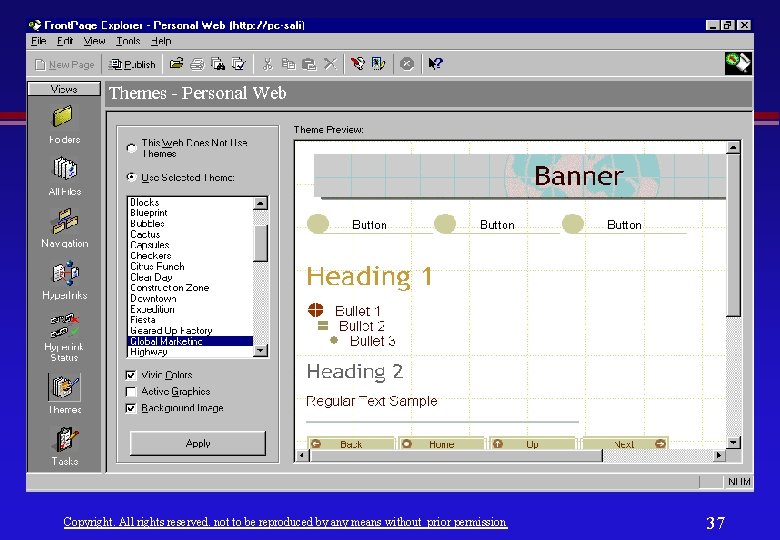
Task: Select the Bubbles theme
Action: [x=191, y=224]
